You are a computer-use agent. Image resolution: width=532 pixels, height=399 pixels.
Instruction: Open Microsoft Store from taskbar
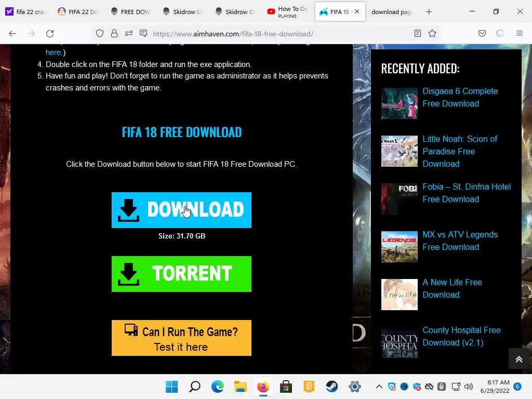point(286,387)
